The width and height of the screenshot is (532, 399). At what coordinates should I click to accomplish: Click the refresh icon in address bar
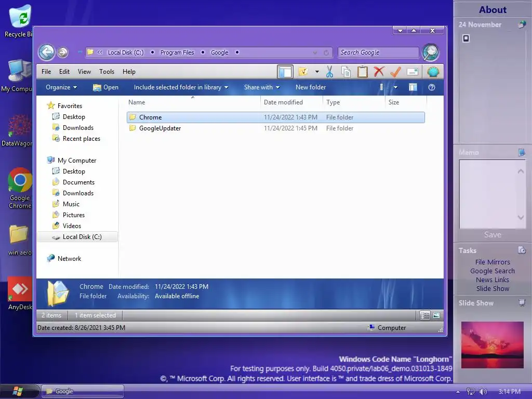(326, 52)
